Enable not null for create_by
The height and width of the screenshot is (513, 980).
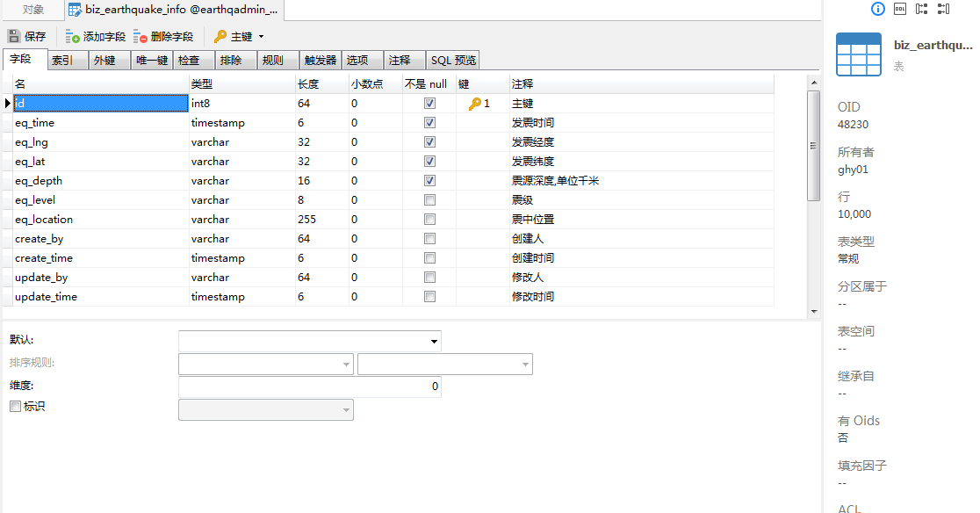pyautogui.click(x=430, y=239)
